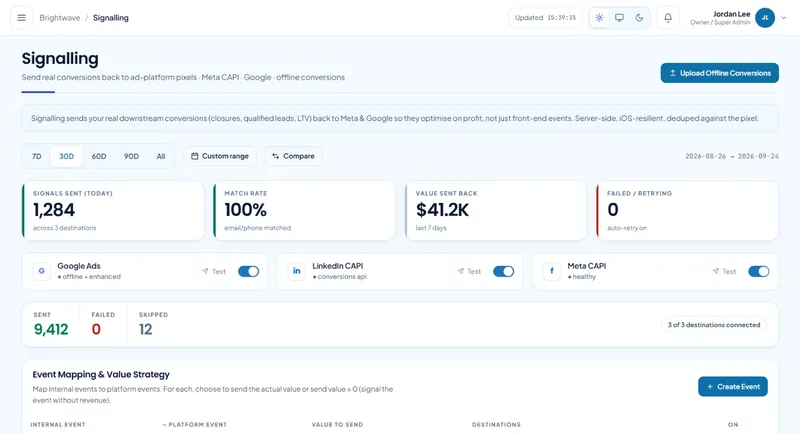Toggle LinkedIn CAPI destination switch
The height and width of the screenshot is (434, 800).
(504, 271)
